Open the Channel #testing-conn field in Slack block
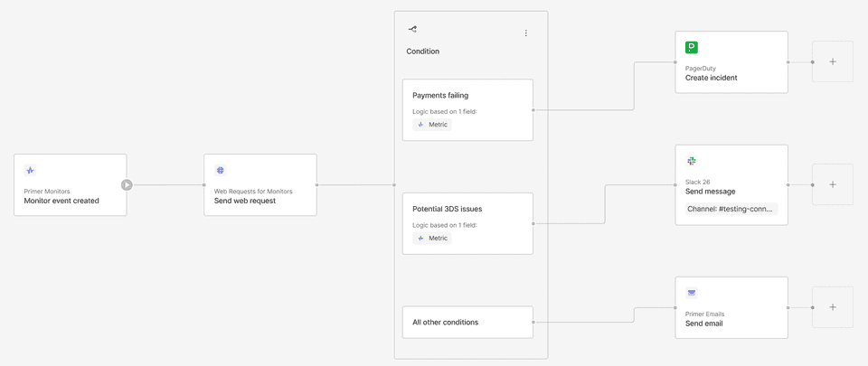 pyautogui.click(x=731, y=209)
